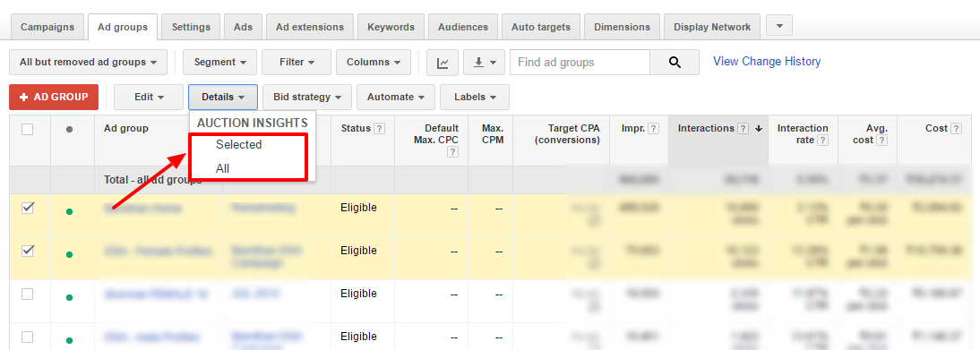Image resolution: width=980 pixels, height=350 pixels.
Task: Open the Segment dropdown
Action: (220, 63)
